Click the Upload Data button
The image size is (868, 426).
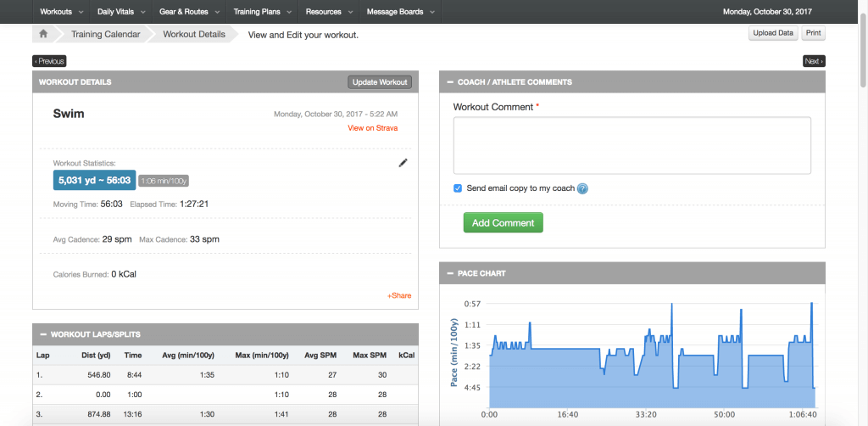click(x=773, y=33)
